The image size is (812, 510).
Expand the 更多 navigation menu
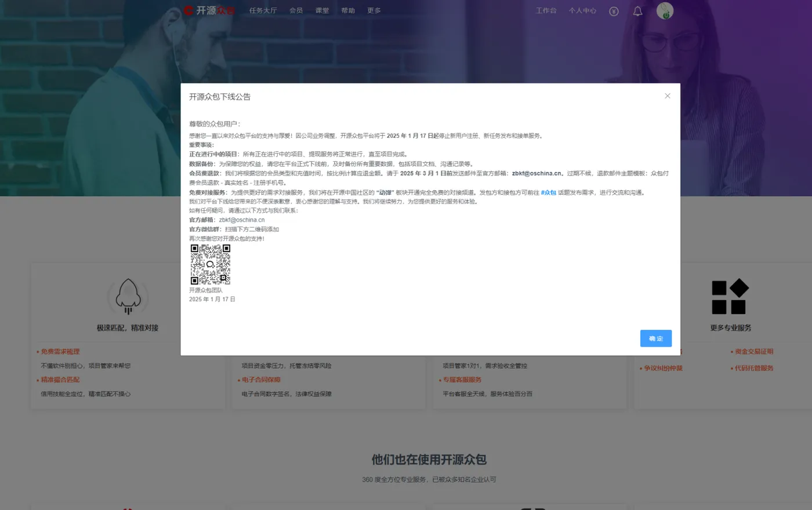point(374,10)
